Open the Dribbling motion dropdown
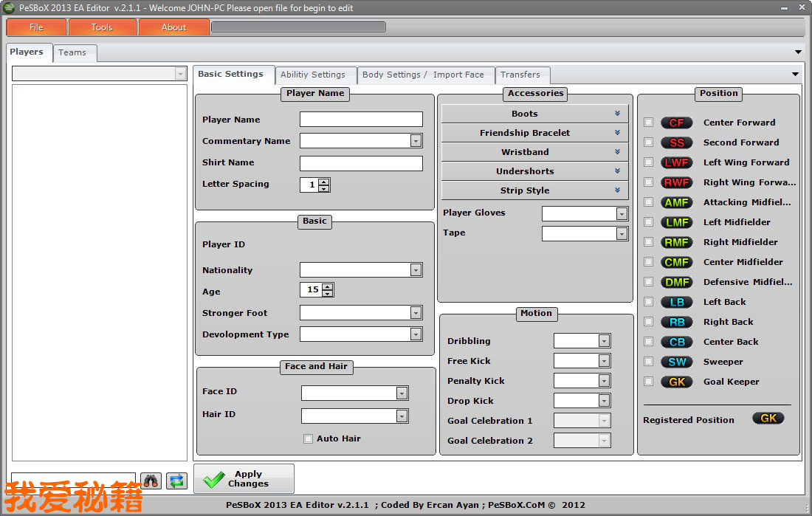The height and width of the screenshot is (516, 812). pyautogui.click(x=604, y=341)
